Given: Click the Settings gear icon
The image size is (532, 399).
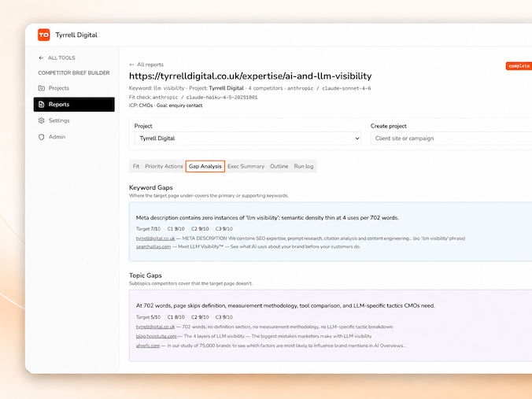Looking at the screenshot, I should [x=42, y=120].
